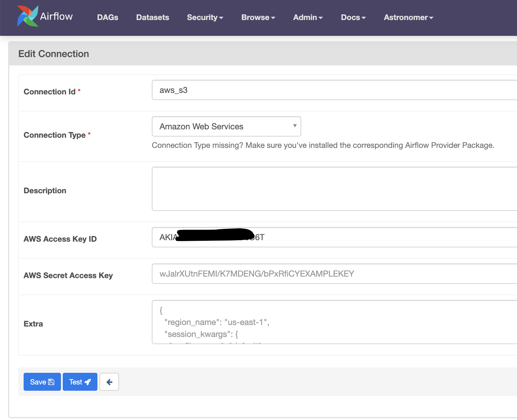
Task: Click into the Extra JSON text area
Action: pos(334,322)
